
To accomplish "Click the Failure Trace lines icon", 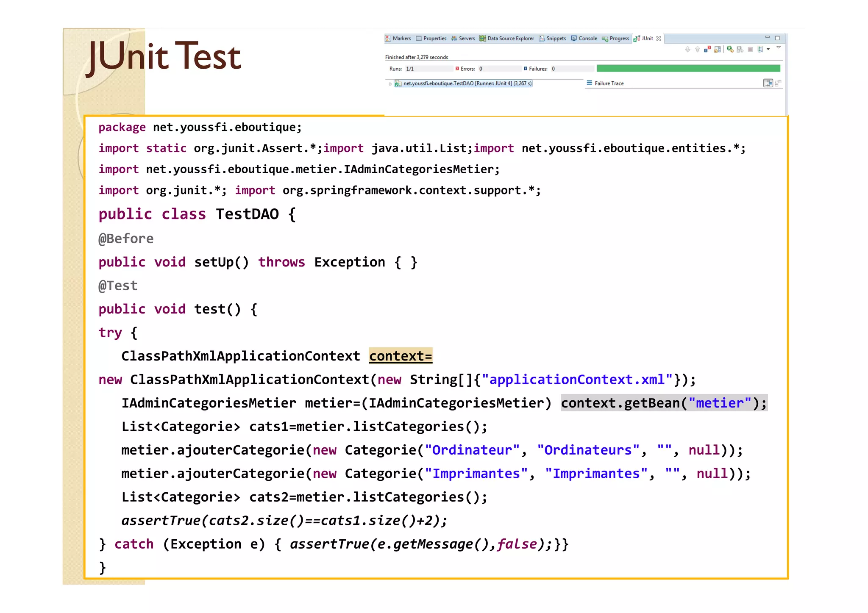I will pyautogui.click(x=589, y=83).
